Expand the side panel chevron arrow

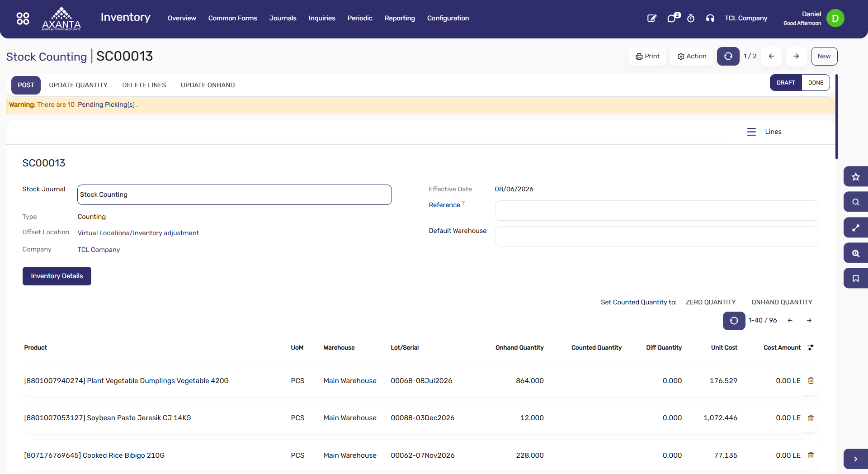coord(855,459)
